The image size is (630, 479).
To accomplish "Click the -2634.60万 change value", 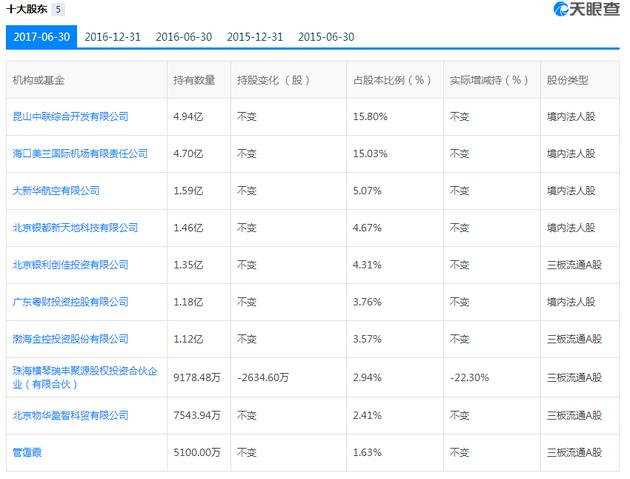I will tap(263, 377).
